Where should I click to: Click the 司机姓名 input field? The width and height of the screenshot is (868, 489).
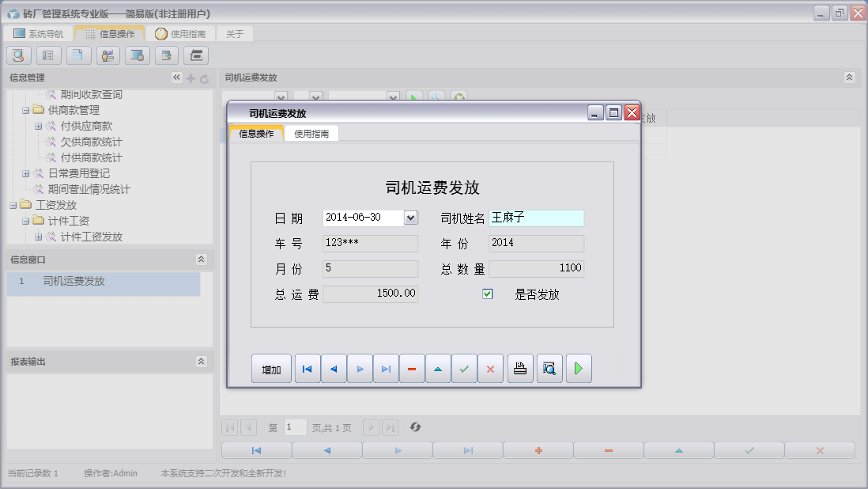536,218
